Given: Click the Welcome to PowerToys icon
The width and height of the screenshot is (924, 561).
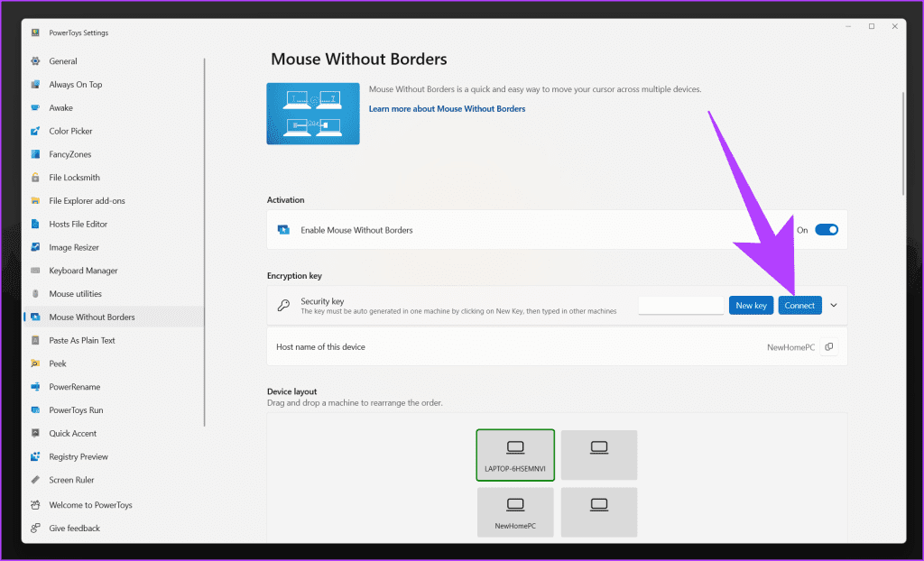Looking at the screenshot, I should coord(35,505).
